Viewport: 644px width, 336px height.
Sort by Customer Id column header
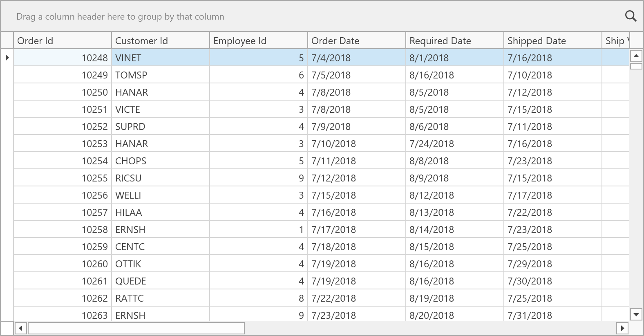coord(161,40)
